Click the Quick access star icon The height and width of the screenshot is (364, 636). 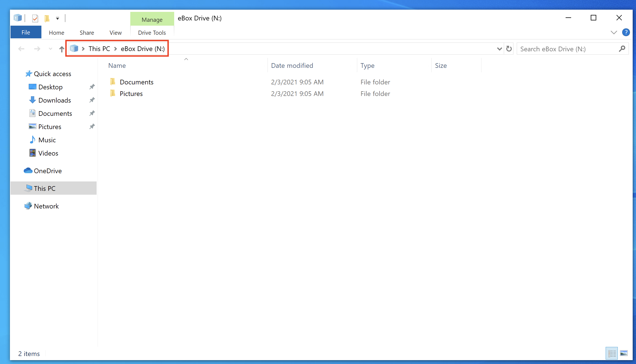tap(29, 73)
